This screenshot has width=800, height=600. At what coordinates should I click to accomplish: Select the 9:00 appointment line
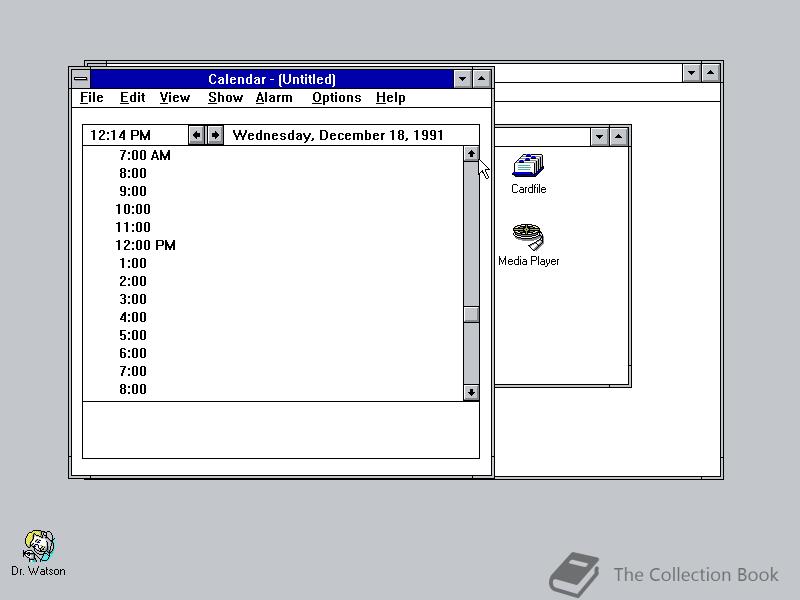click(x=273, y=191)
